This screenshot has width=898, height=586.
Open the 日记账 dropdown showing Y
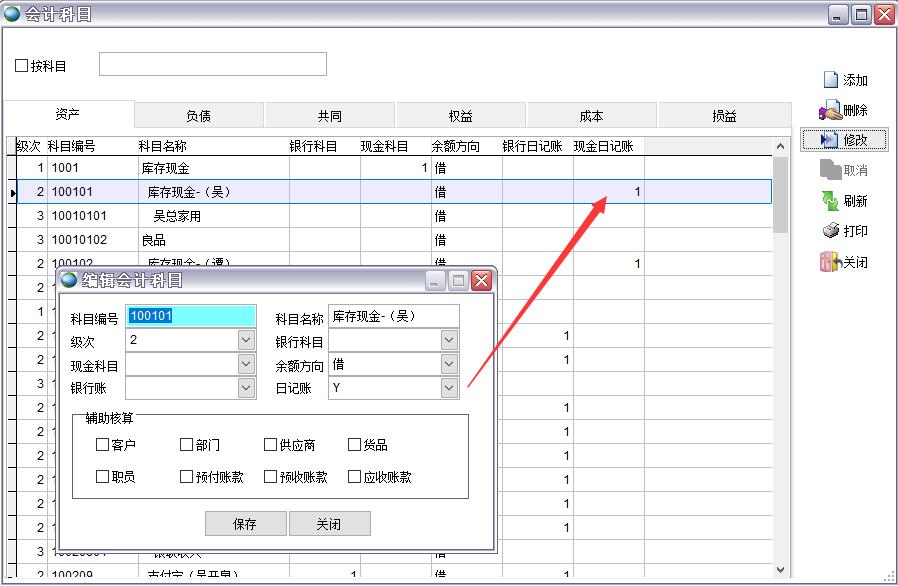click(x=449, y=388)
